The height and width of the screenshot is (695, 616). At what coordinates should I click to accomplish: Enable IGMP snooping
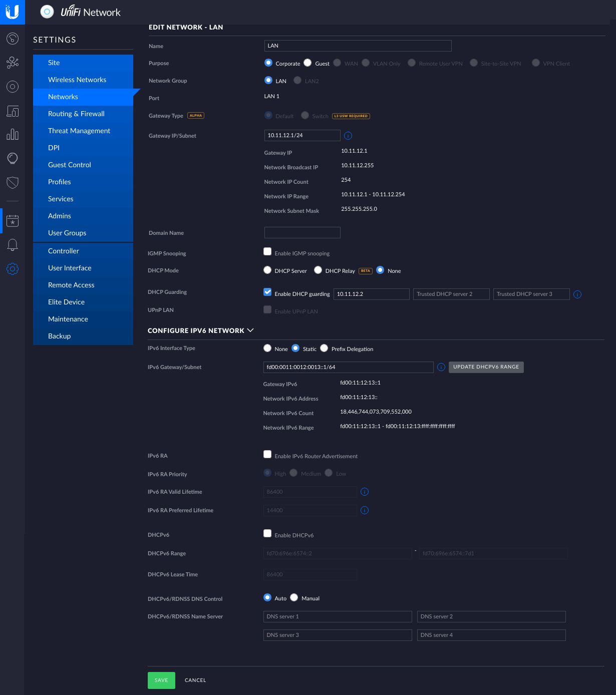pyautogui.click(x=267, y=251)
